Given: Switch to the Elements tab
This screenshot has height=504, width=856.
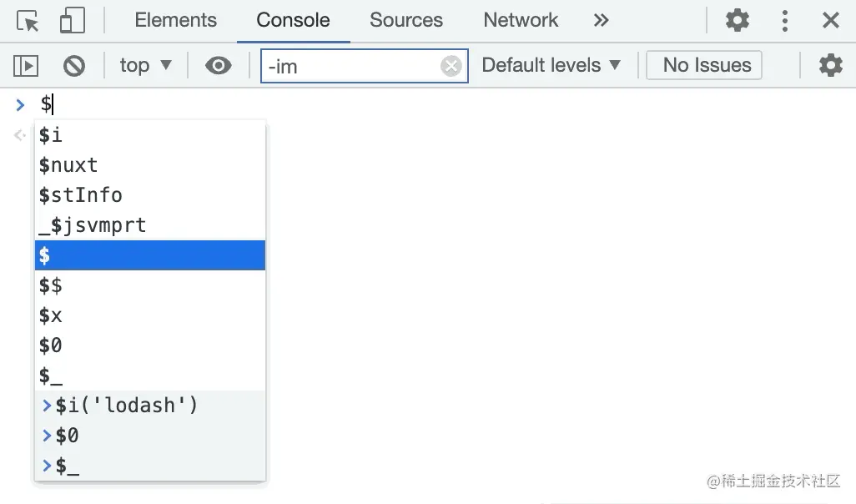Looking at the screenshot, I should (x=176, y=20).
